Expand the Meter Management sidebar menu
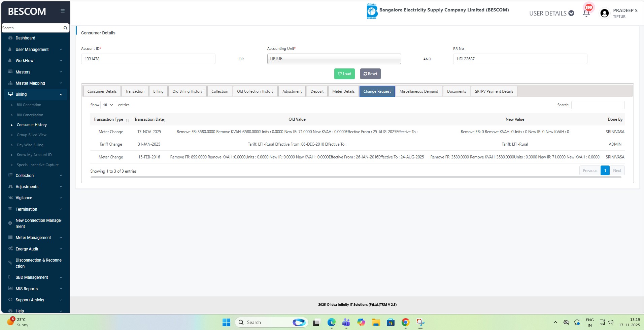The width and height of the screenshot is (644, 330). [34, 238]
